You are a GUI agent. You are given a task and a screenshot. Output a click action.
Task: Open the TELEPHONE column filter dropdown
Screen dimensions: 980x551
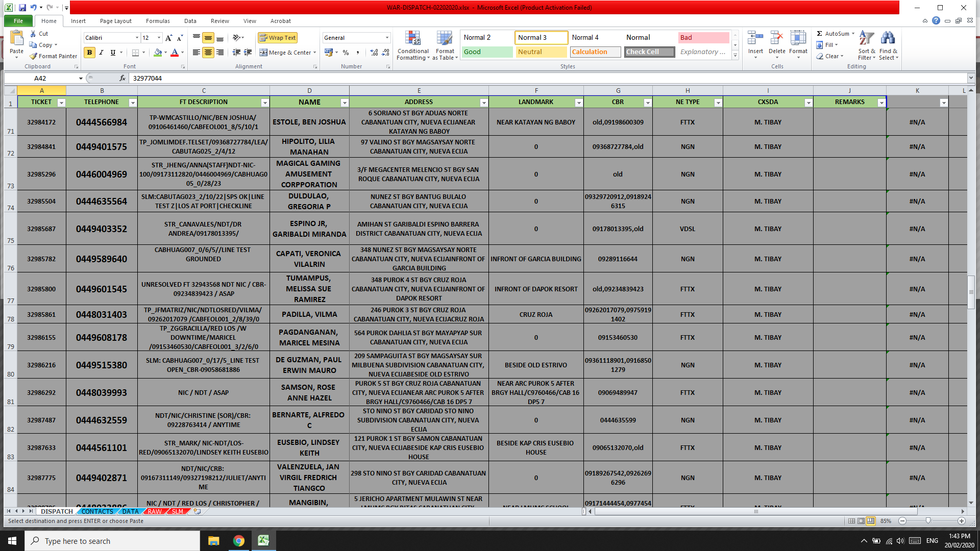coord(133,103)
